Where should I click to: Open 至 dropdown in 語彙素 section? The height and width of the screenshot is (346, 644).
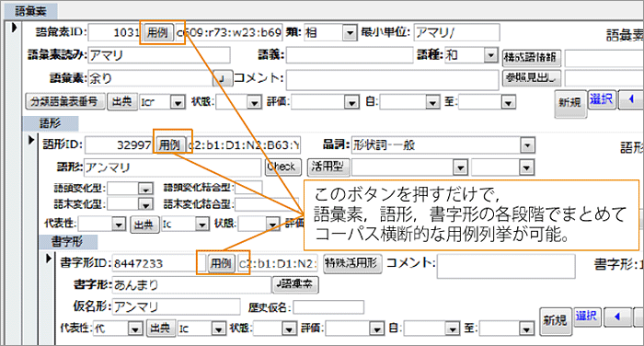tap(508, 102)
